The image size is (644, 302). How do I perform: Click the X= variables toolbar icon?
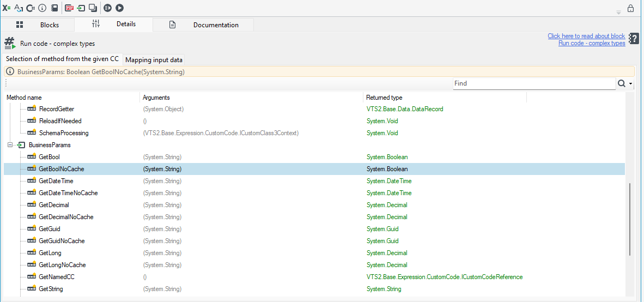click(x=6, y=8)
